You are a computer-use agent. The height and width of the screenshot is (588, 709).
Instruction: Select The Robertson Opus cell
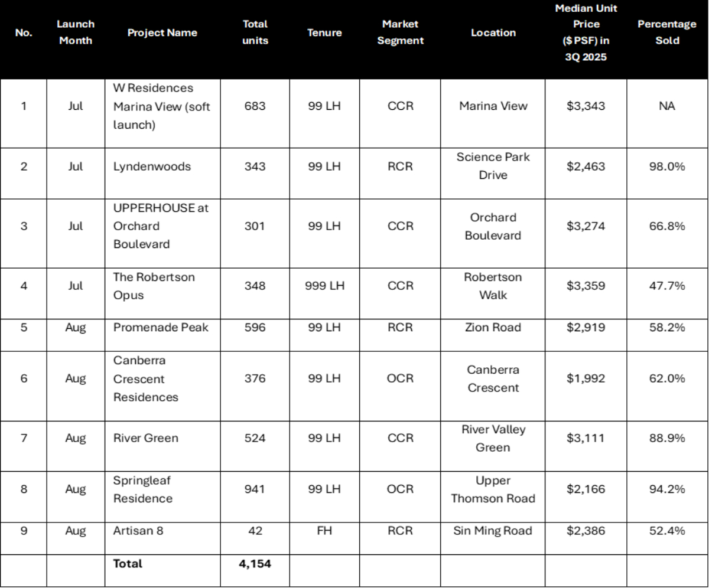tap(154, 286)
